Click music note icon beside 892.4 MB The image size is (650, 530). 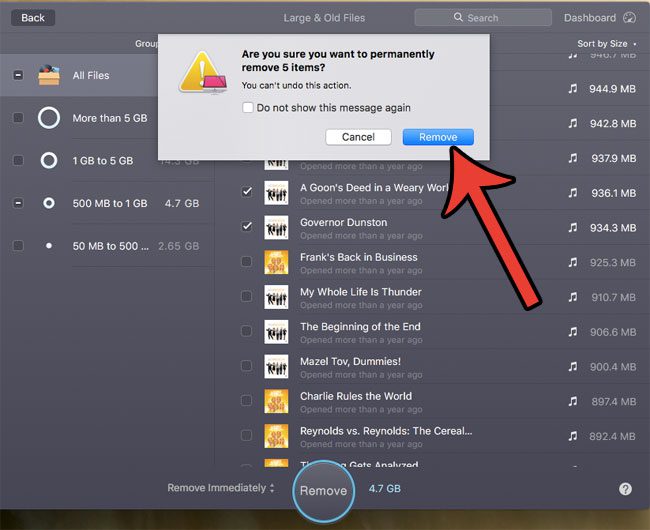pos(572,436)
